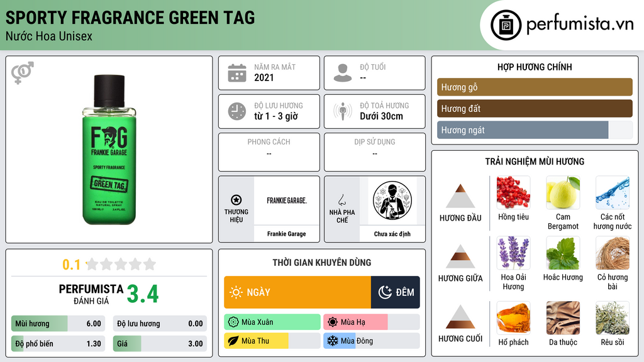Click the Hương đầu pyramid icon
The width and height of the screenshot is (644, 362).
tap(460, 196)
